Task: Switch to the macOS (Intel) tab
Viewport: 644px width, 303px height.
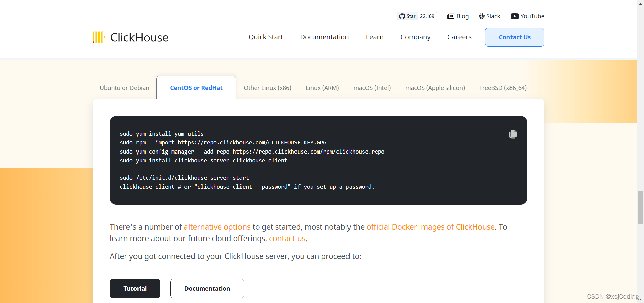Action: tap(372, 88)
